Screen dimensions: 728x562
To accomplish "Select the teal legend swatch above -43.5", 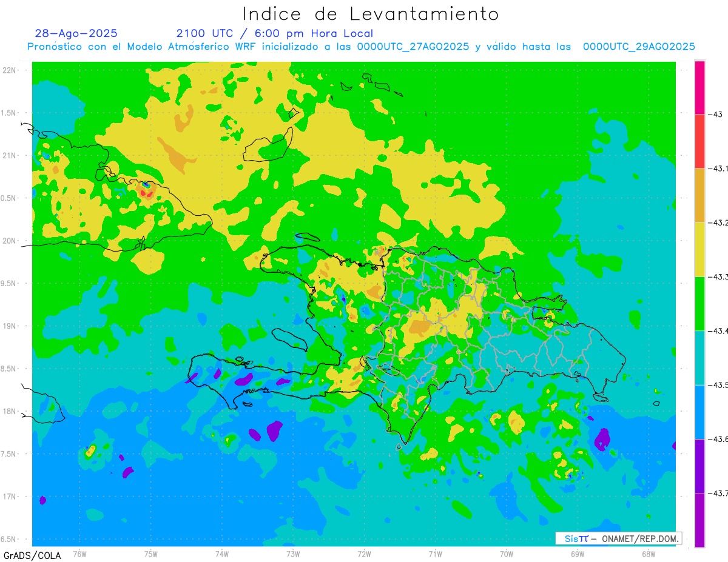I will pyautogui.click(x=699, y=358).
